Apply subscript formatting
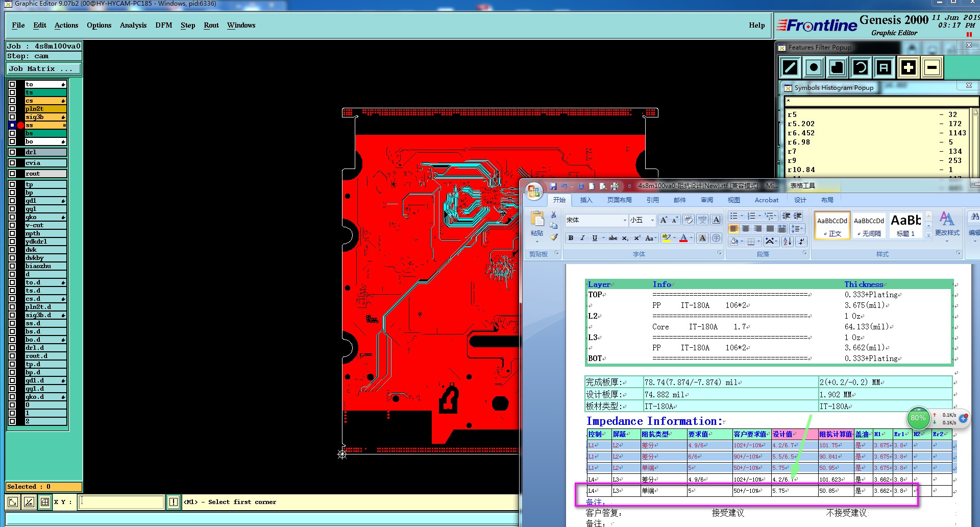The height and width of the screenshot is (527, 980). [625, 238]
